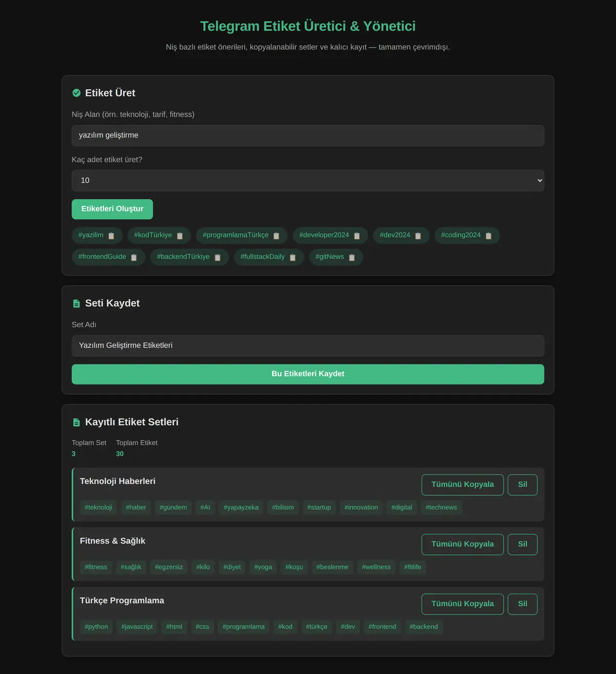The width and height of the screenshot is (616, 674).
Task: Click the clipboard icon beside #dev2024
Action: coord(418,236)
